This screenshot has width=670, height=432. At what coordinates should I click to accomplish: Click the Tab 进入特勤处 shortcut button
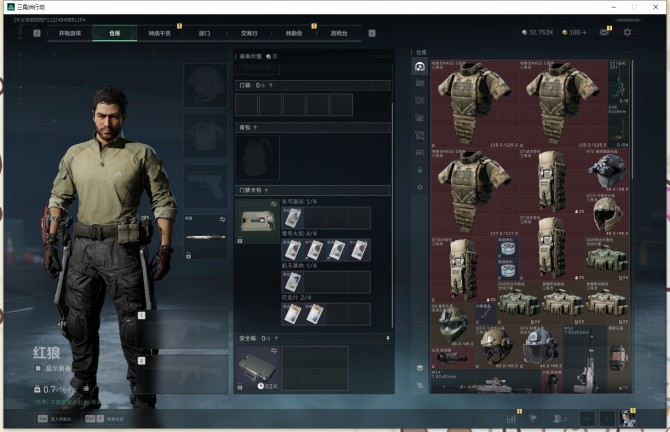point(55,419)
